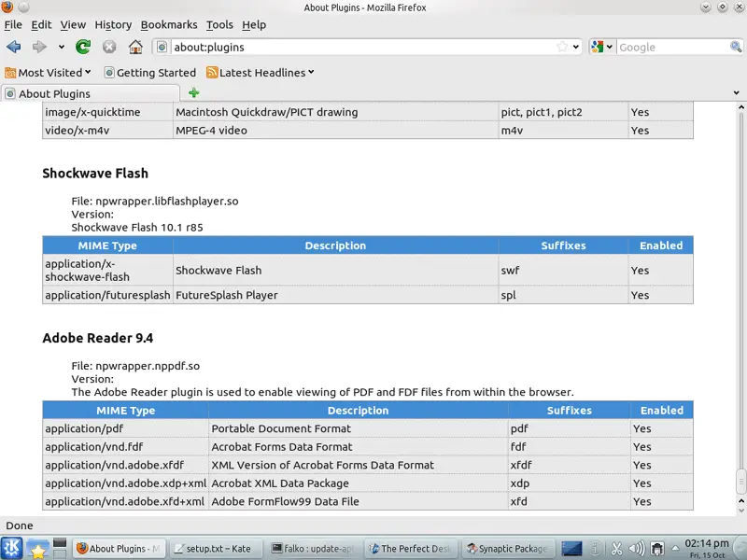This screenshot has height=560, width=747.
Task: Open the Tools menu
Action: pyautogui.click(x=219, y=25)
